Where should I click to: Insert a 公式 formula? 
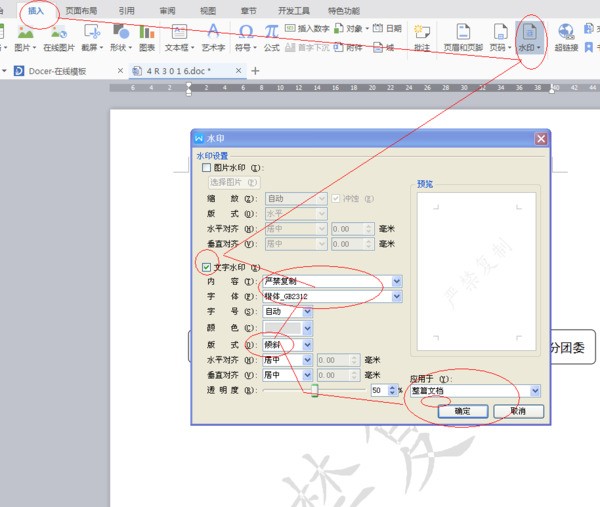[x=272, y=37]
